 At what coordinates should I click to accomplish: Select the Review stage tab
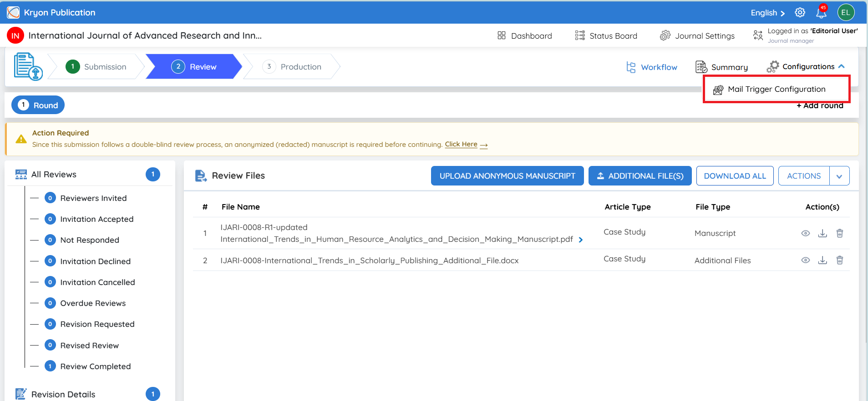tap(194, 66)
